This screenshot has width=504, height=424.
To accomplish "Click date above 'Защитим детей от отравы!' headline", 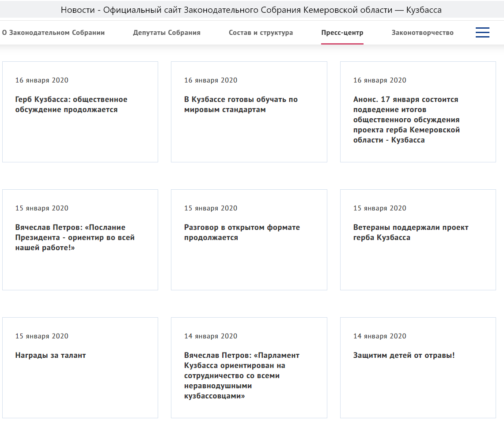I will 379,336.
